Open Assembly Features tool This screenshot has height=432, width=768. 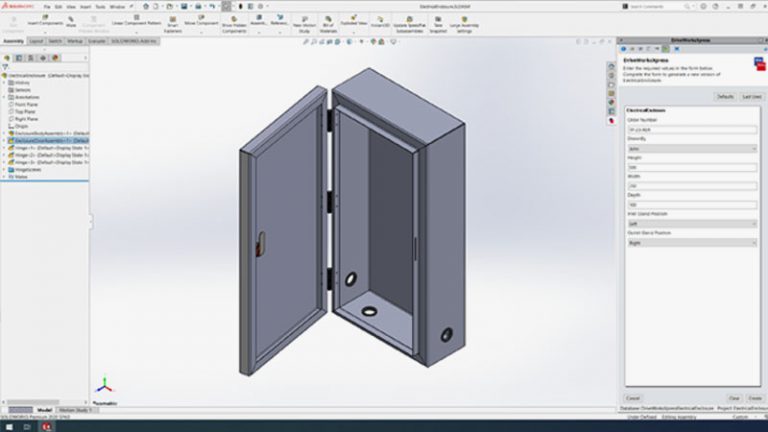[x=259, y=21]
